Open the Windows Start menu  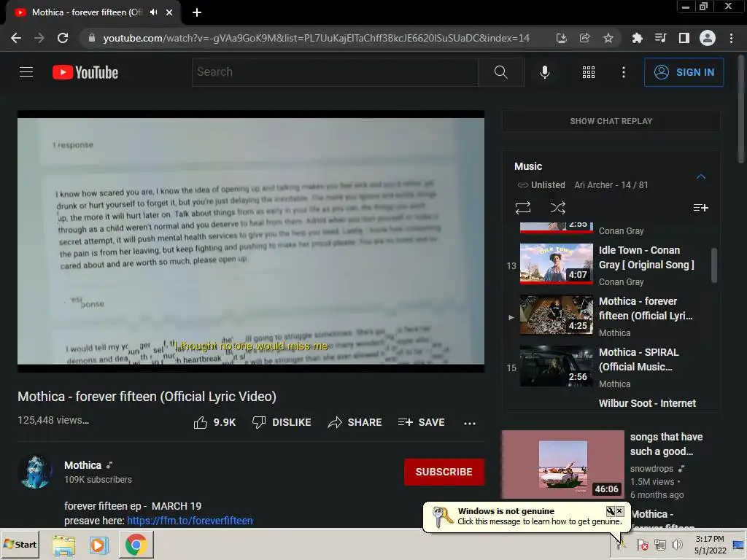pyautogui.click(x=20, y=544)
